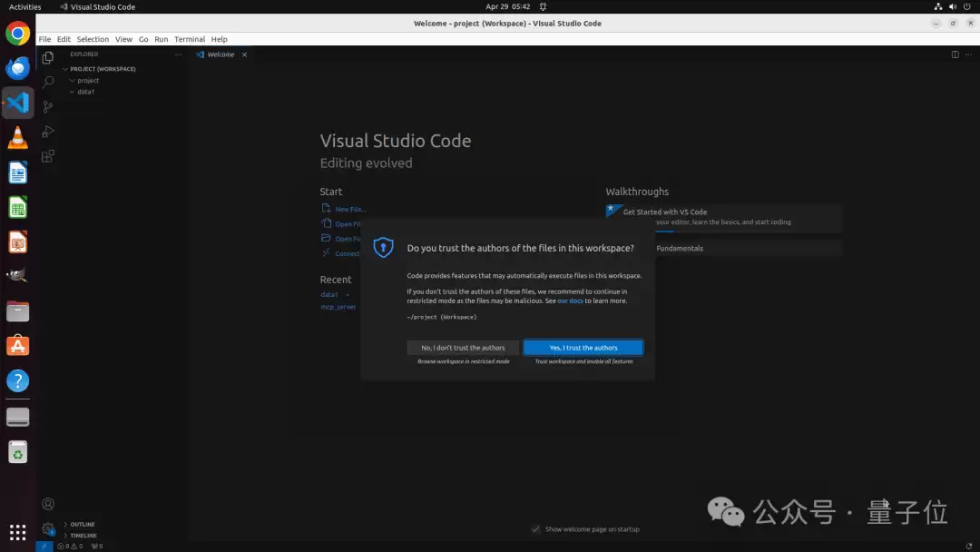Open the clock and calendar panel
This screenshot has height=552, width=980.
(507, 7)
